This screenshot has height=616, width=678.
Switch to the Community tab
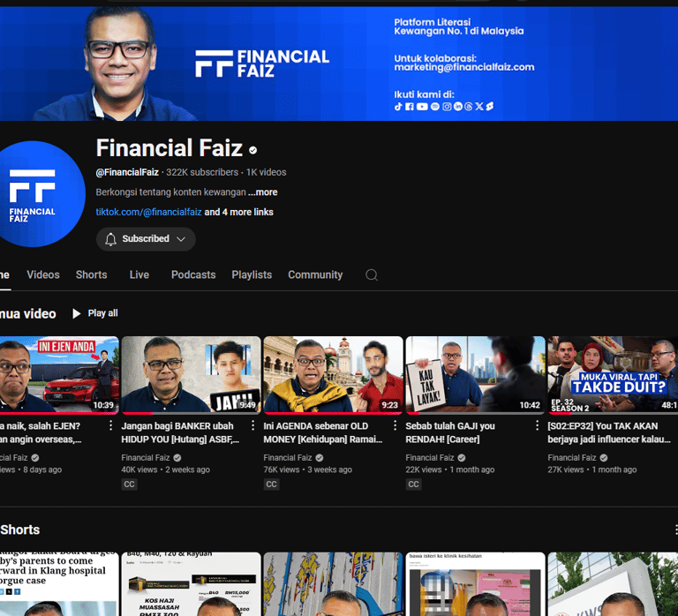point(315,275)
